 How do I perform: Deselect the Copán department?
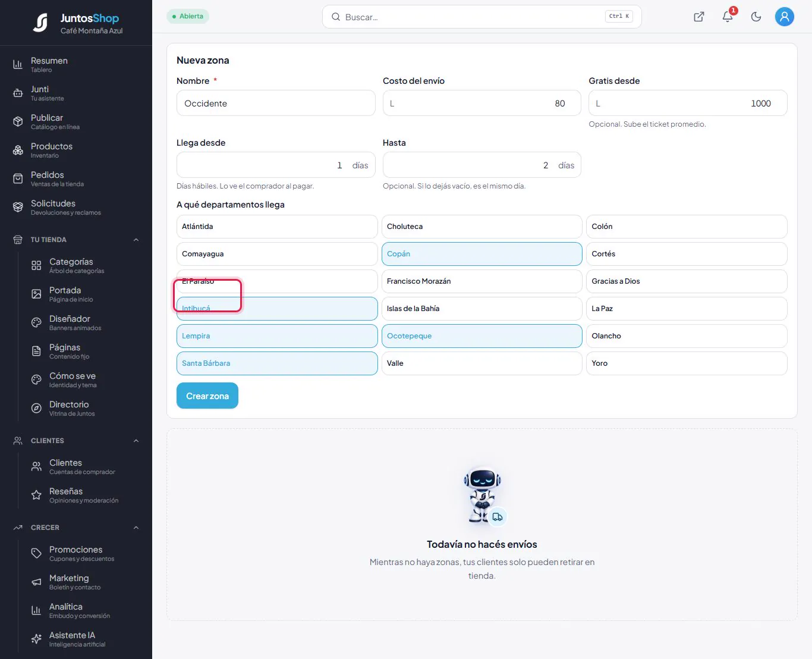(x=482, y=254)
